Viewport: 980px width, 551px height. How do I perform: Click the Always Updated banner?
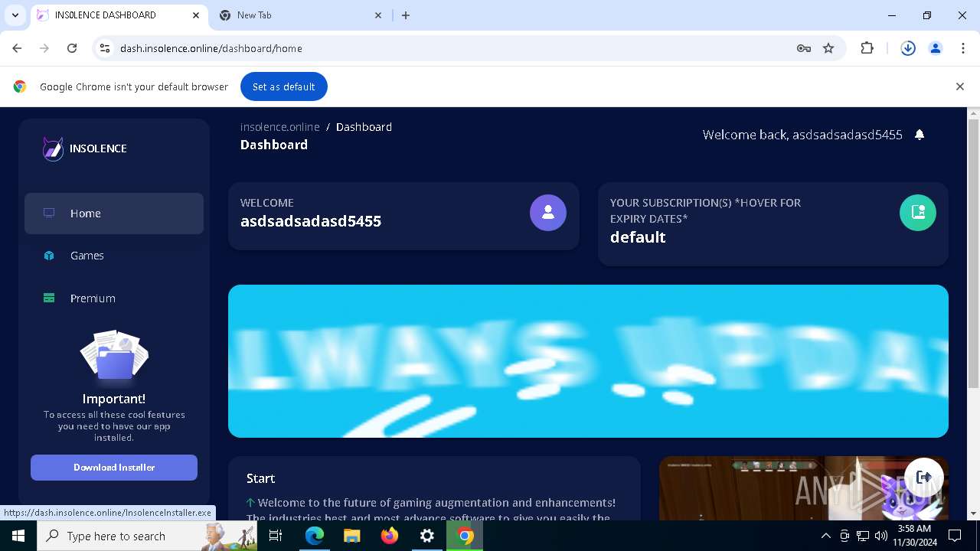[588, 361]
